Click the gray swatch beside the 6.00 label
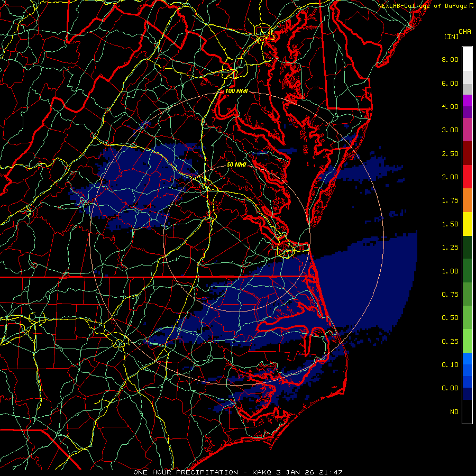476x476 pixels. [x=467, y=89]
